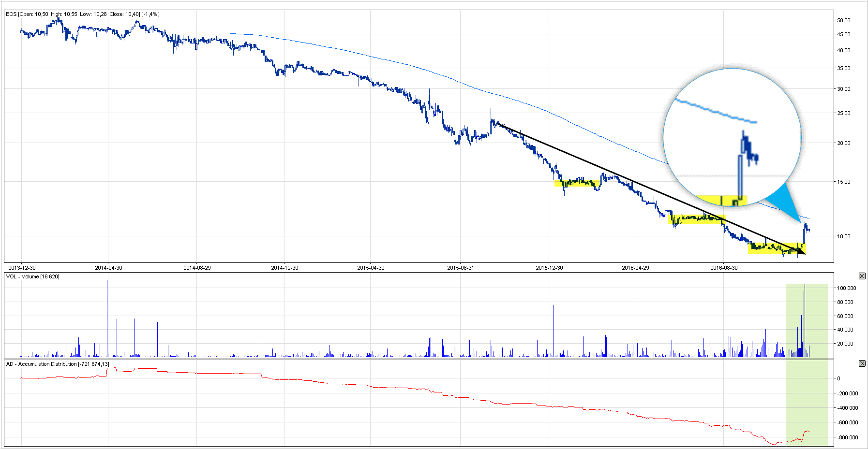This screenshot has width=868, height=449.
Task: Click the 2013-12-30 date axis label
Action: [22, 268]
